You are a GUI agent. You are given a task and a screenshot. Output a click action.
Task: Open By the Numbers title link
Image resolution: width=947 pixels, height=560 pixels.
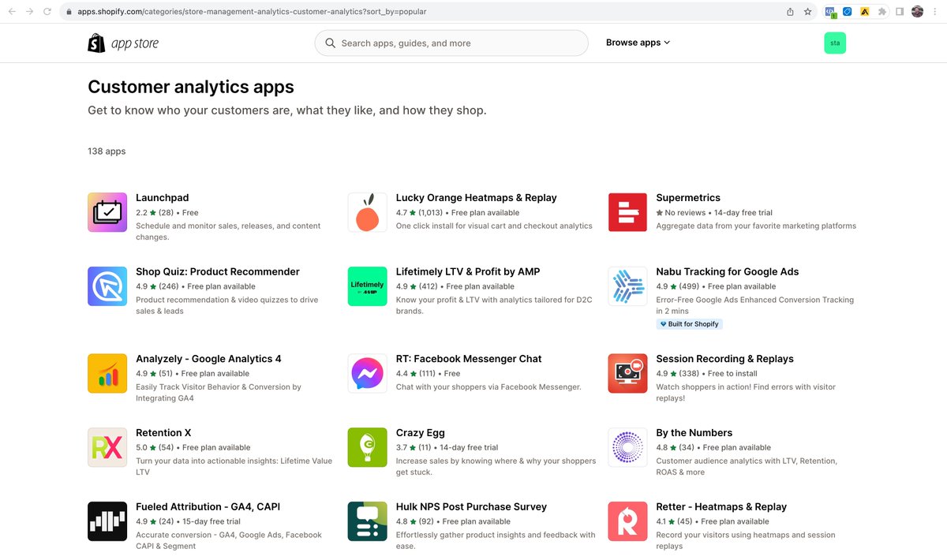click(694, 433)
